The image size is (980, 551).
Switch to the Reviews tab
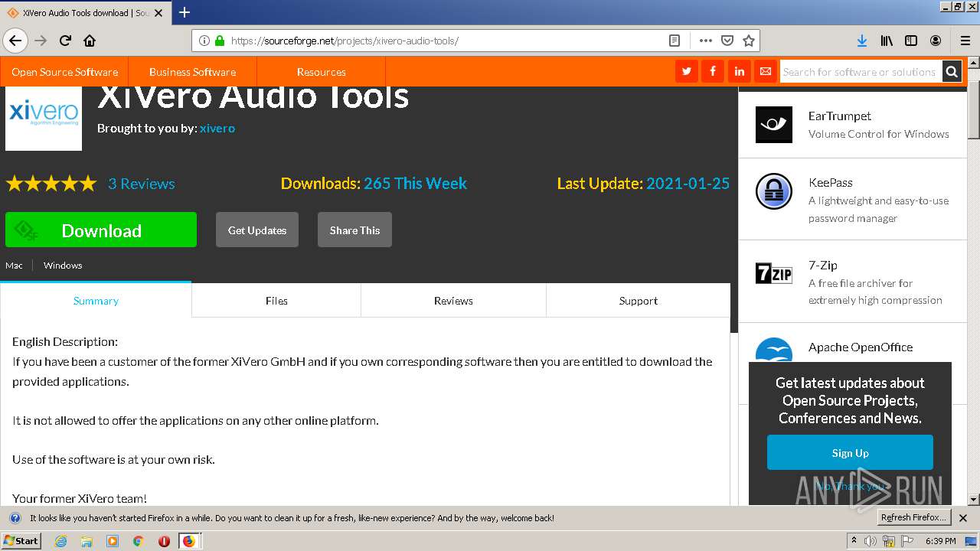453,301
